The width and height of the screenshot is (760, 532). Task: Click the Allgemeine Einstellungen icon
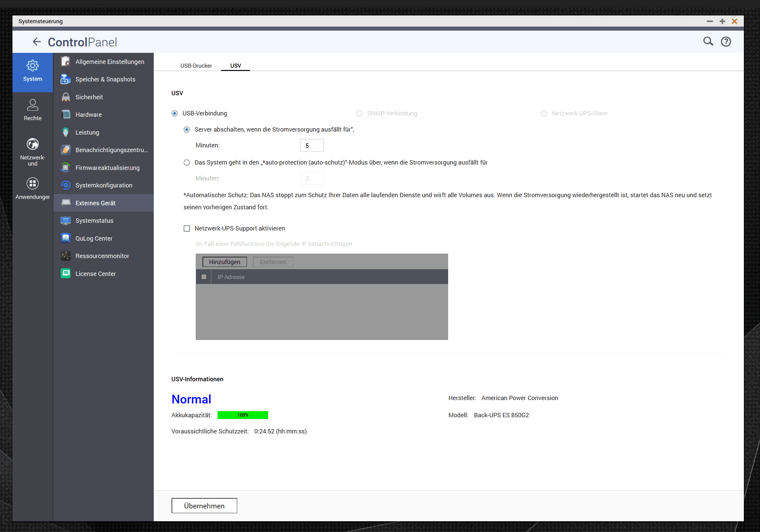click(x=66, y=62)
